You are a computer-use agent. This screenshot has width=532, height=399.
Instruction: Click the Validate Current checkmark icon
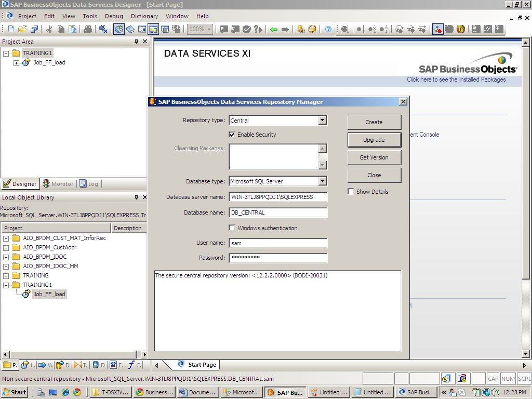[247, 29]
